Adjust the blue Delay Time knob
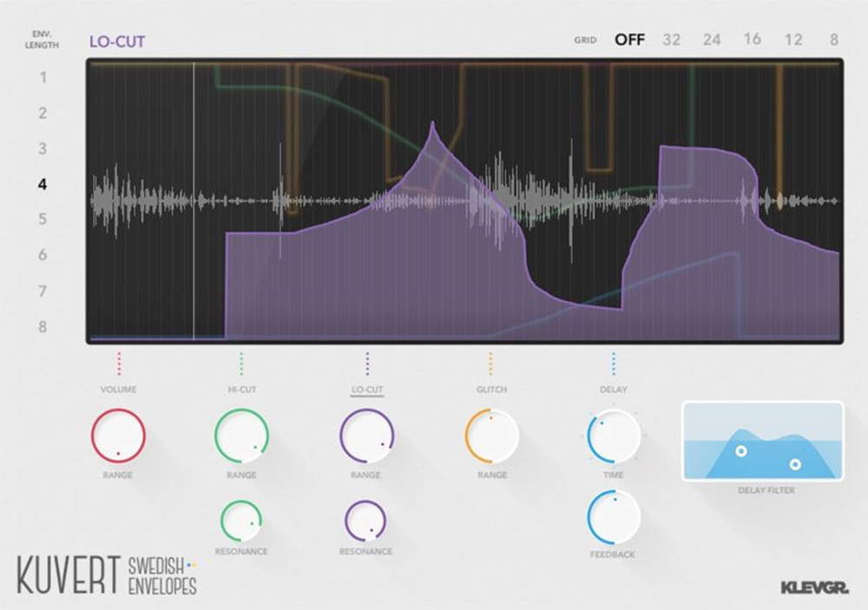 click(614, 436)
